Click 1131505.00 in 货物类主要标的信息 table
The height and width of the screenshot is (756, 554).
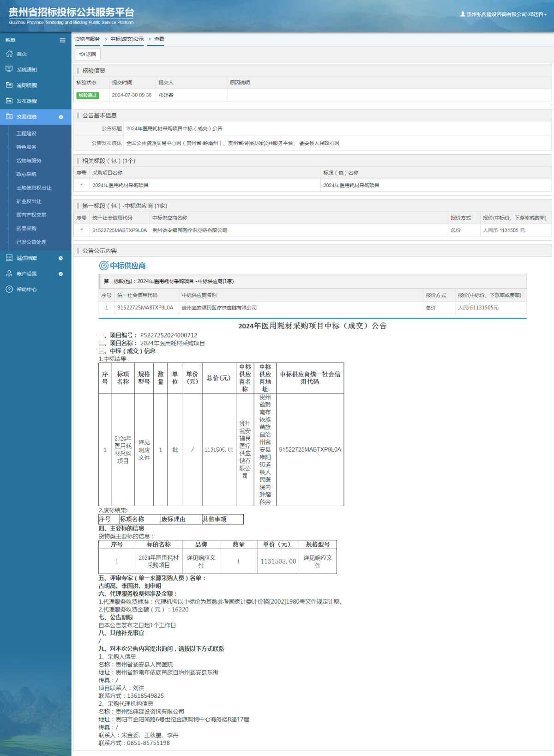pos(278,562)
